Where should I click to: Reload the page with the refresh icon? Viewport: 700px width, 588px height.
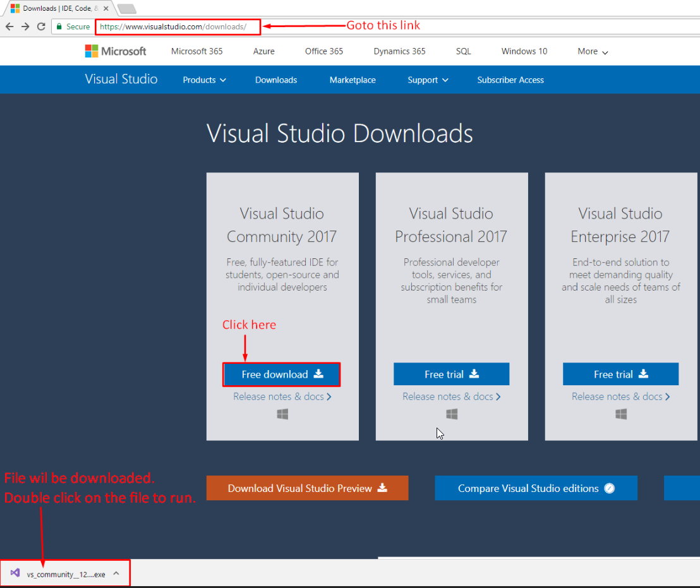pyautogui.click(x=41, y=27)
